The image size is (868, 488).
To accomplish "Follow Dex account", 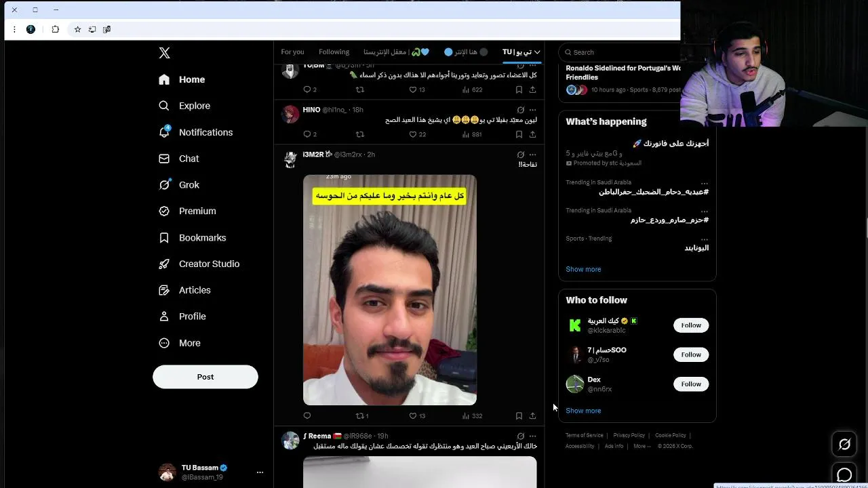I will point(691,384).
